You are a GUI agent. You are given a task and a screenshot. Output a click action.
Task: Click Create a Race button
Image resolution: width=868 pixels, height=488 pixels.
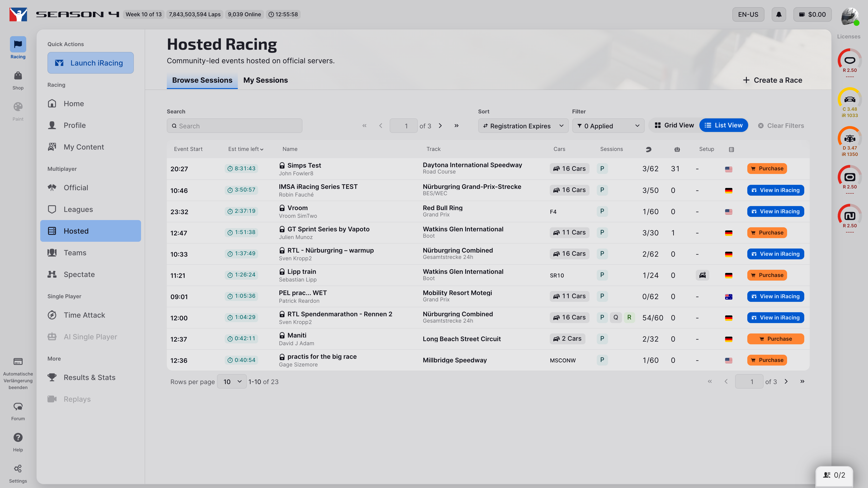pyautogui.click(x=772, y=80)
